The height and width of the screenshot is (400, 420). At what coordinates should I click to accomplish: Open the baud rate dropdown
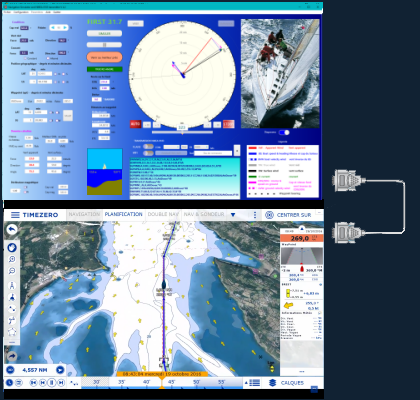pyautogui.click(x=202, y=147)
